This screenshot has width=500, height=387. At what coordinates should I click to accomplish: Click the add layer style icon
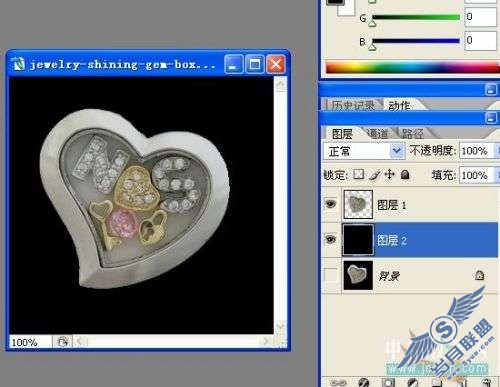[364, 383]
